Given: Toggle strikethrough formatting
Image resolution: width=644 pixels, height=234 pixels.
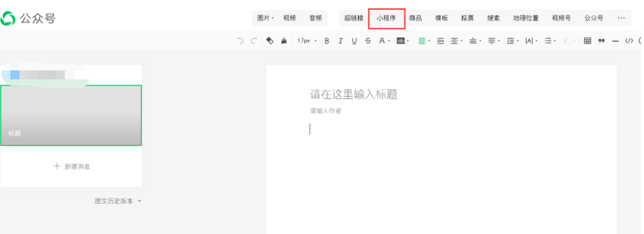Looking at the screenshot, I should click(x=368, y=41).
